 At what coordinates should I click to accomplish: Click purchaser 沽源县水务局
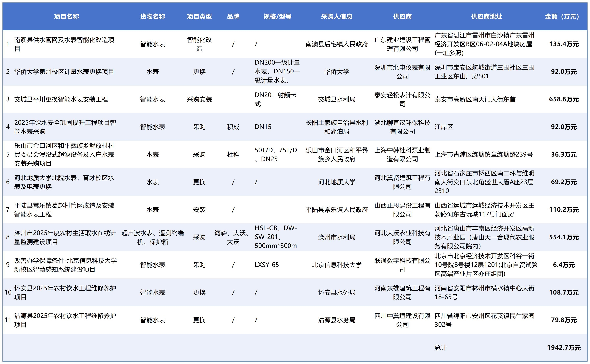pos(337,320)
